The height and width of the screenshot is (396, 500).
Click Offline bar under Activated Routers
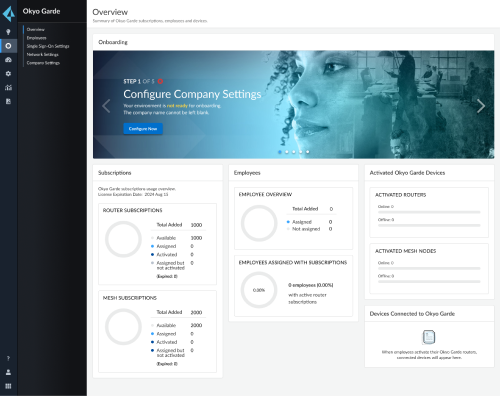coord(429,225)
